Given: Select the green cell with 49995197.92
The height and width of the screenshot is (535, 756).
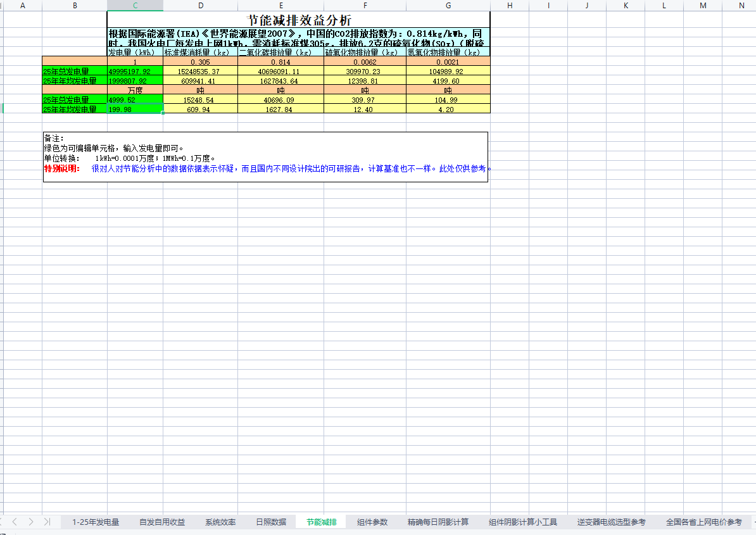Looking at the screenshot, I should click(135, 71).
